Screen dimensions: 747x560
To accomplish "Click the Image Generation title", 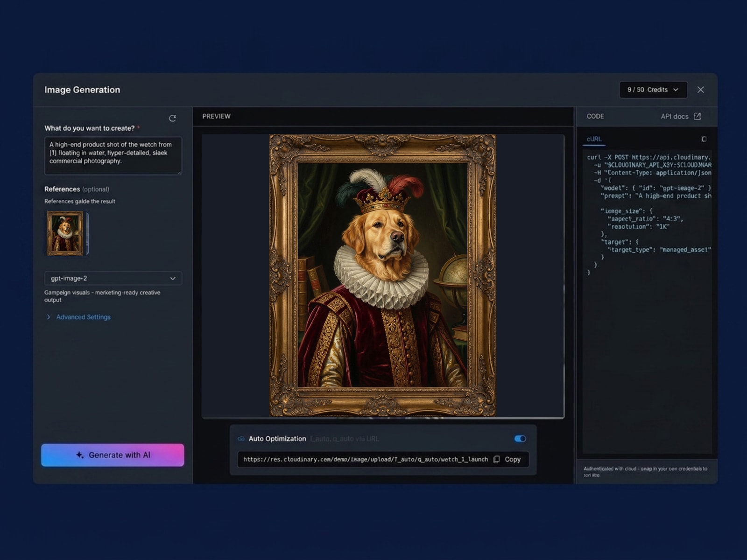I will [82, 90].
